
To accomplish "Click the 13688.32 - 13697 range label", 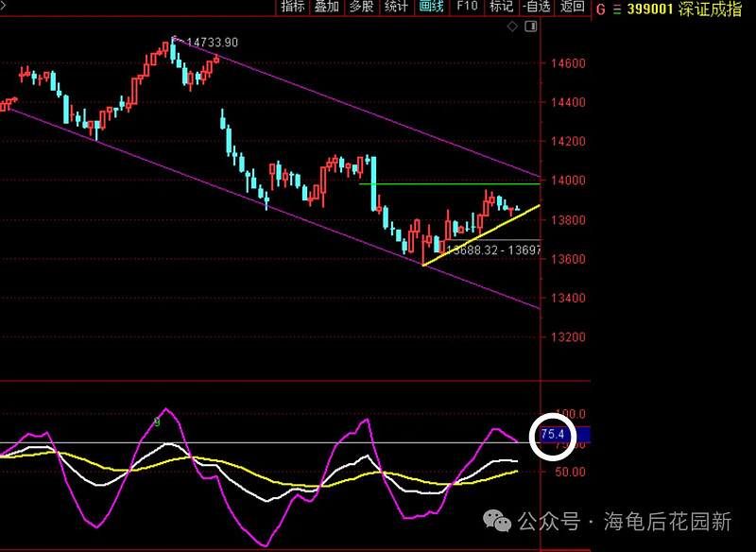I will click(x=492, y=250).
